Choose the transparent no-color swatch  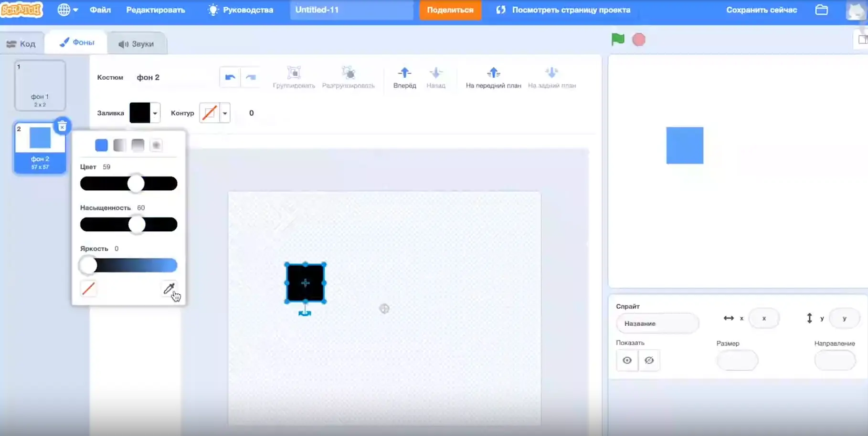(x=88, y=288)
